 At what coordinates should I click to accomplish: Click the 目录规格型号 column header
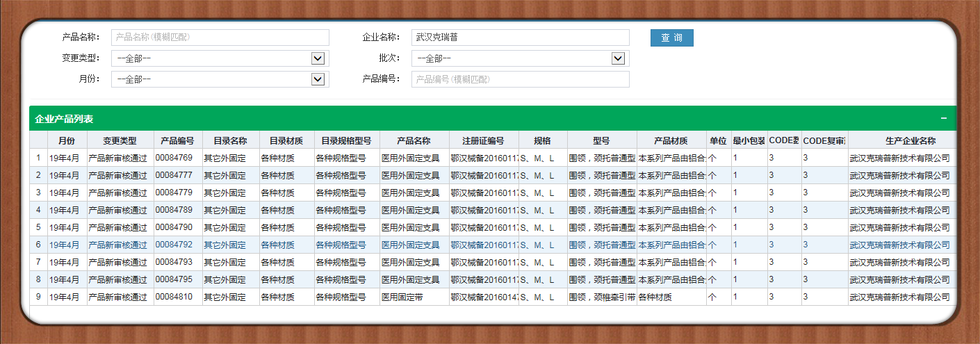pos(346,140)
